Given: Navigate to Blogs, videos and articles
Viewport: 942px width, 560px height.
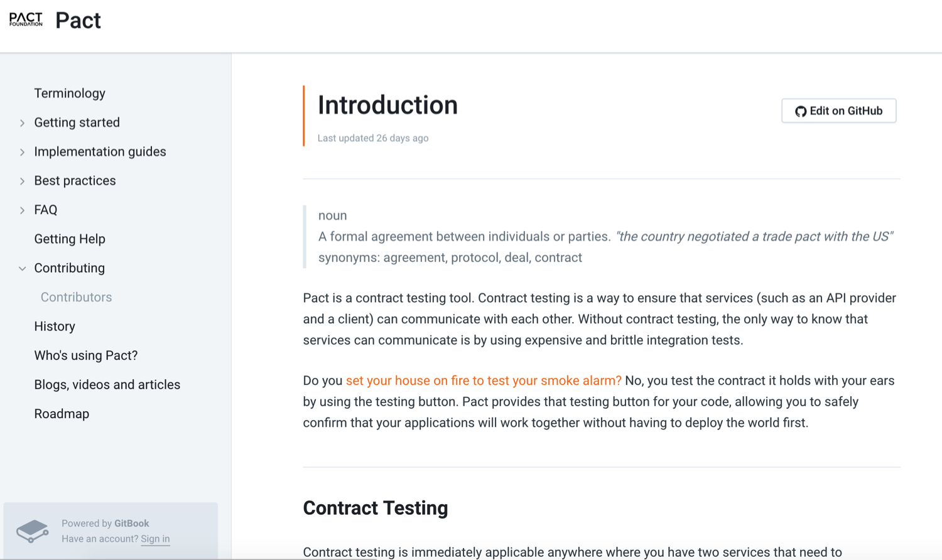Looking at the screenshot, I should (x=107, y=385).
